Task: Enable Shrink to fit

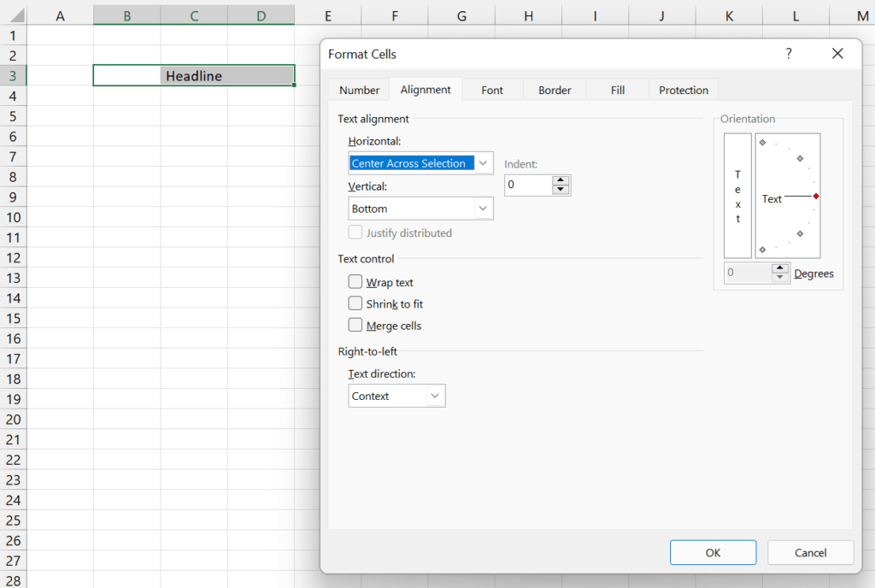Action: (355, 303)
